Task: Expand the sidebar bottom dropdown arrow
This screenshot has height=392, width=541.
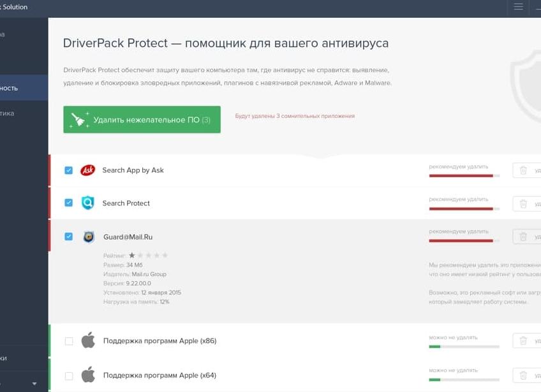Action: coord(34,383)
